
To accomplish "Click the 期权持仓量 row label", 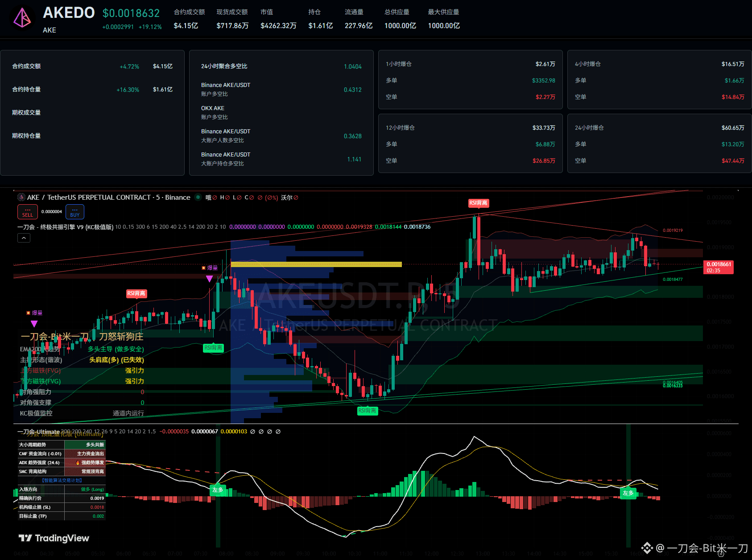I will tap(26, 136).
